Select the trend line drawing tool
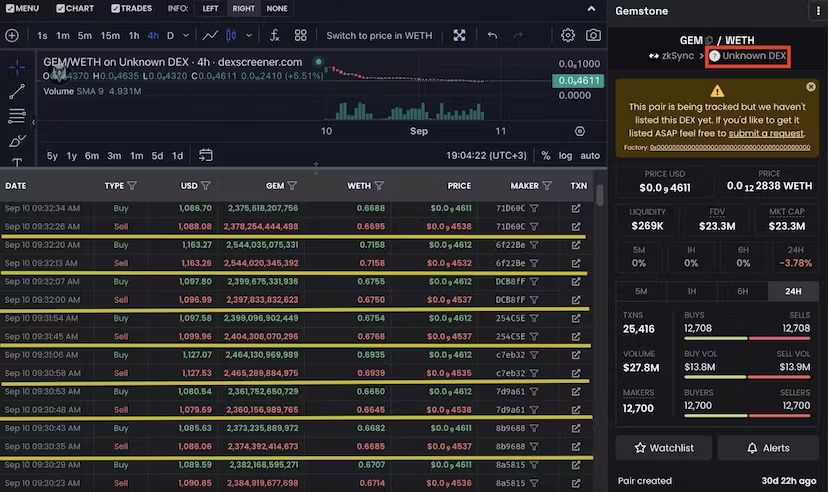Image resolution: width=828 pixels, height=492 pixels. coord(17,92)
